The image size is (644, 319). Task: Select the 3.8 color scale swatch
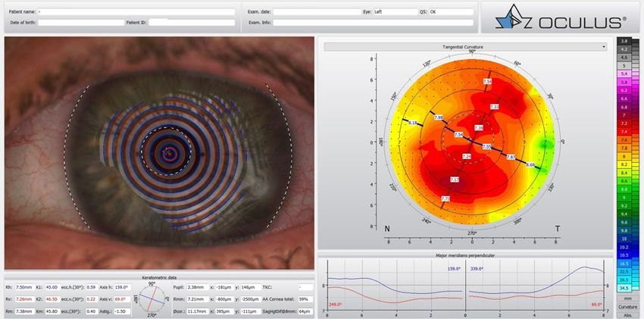(x=624, y=41)
